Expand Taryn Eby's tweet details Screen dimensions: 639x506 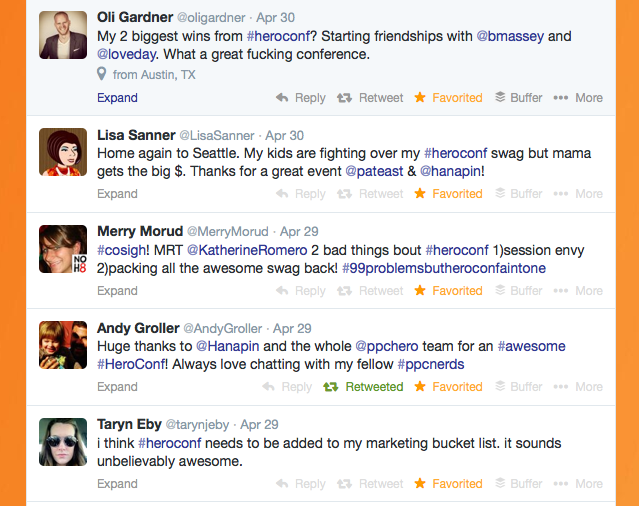pos(117,484)
